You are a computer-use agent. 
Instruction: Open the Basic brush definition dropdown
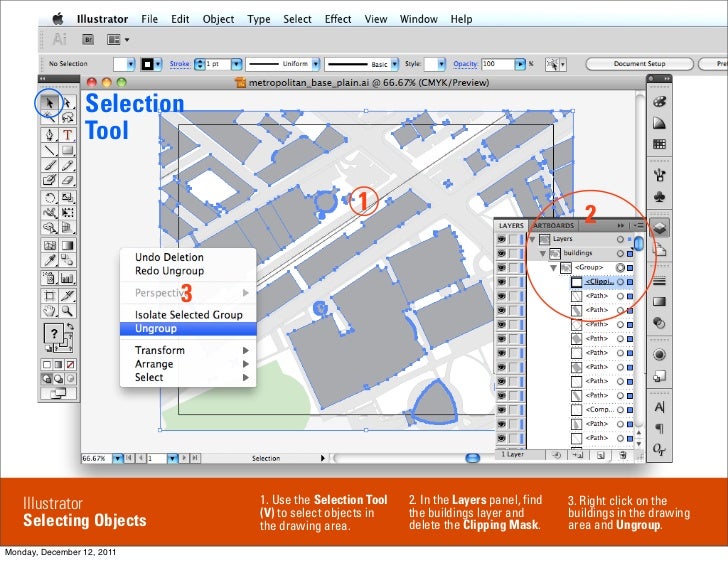pyautogui.click(x=395, y=64)
